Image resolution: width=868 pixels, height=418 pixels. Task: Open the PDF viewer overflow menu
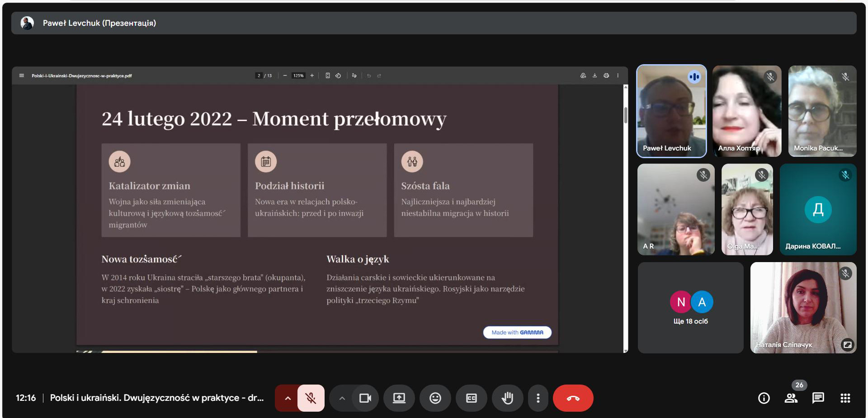618,75
